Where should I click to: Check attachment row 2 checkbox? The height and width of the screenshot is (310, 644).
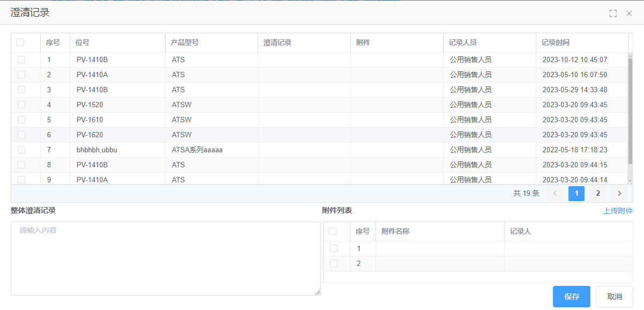334,263
